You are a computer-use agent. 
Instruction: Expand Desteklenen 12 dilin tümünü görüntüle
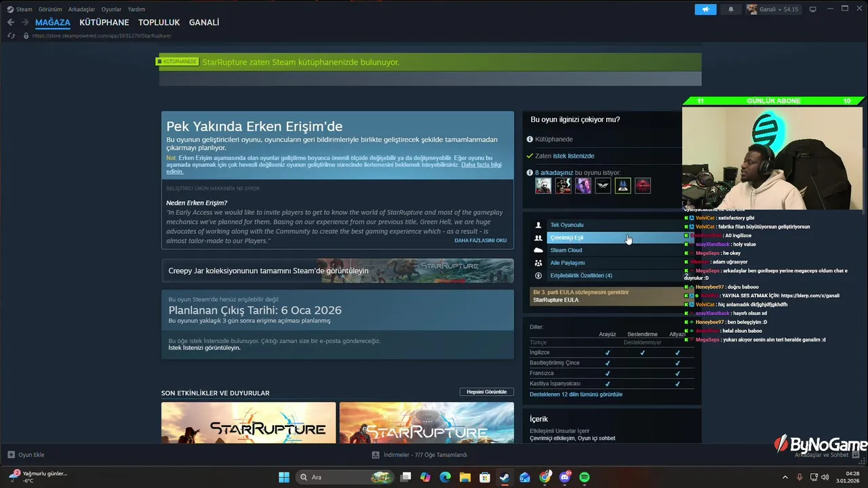point(576,394)
